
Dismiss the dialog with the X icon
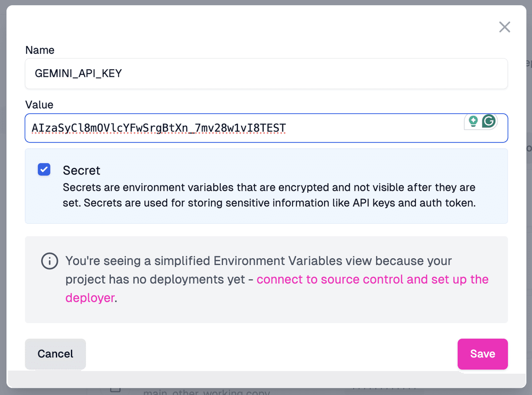click(x=505, y=27)
